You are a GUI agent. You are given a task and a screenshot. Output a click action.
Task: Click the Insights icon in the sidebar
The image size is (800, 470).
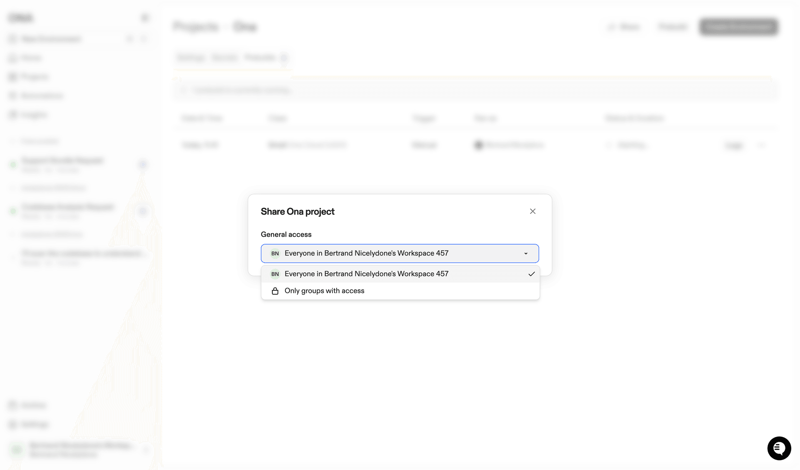coord(13,115)
